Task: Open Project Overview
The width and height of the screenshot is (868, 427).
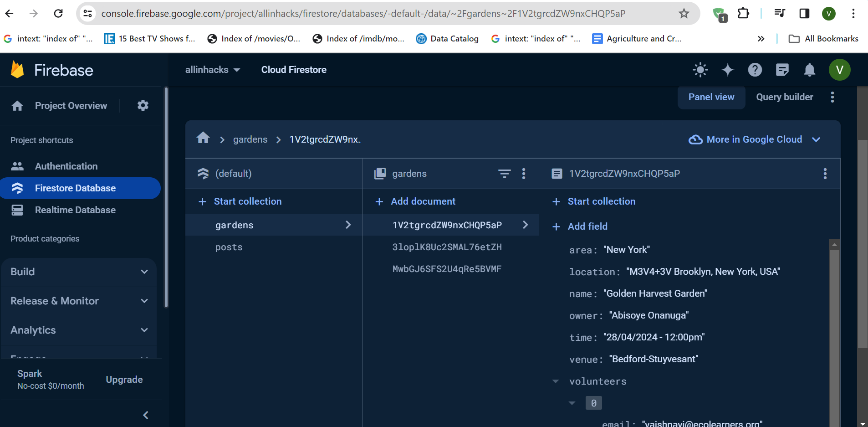Action: point(71,106)
